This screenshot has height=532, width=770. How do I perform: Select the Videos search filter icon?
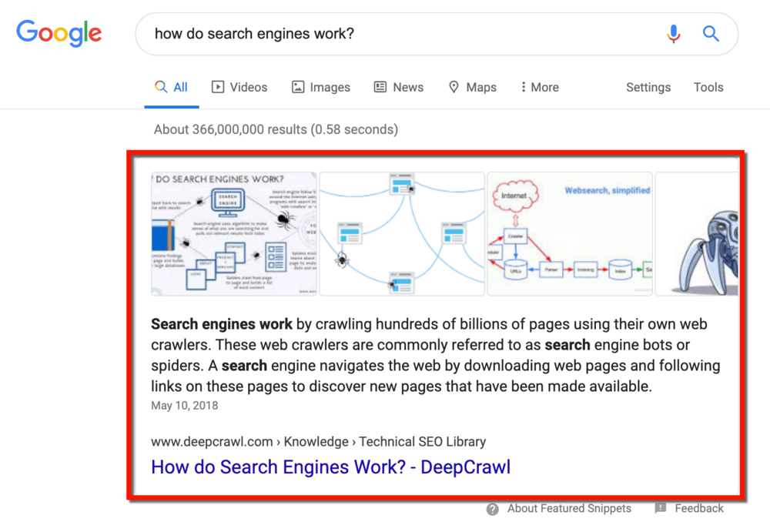tap(219, 87)
